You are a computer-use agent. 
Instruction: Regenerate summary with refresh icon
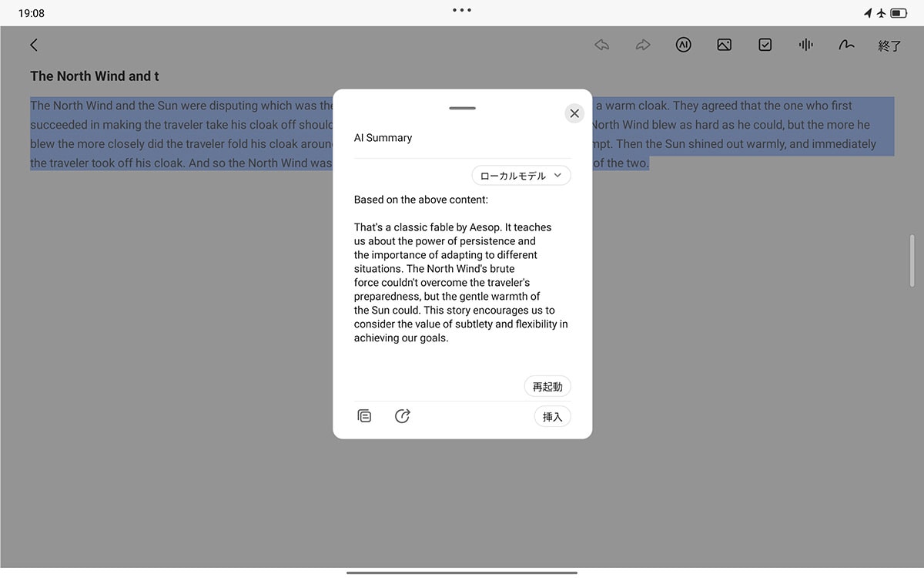[x=402, y=415]
